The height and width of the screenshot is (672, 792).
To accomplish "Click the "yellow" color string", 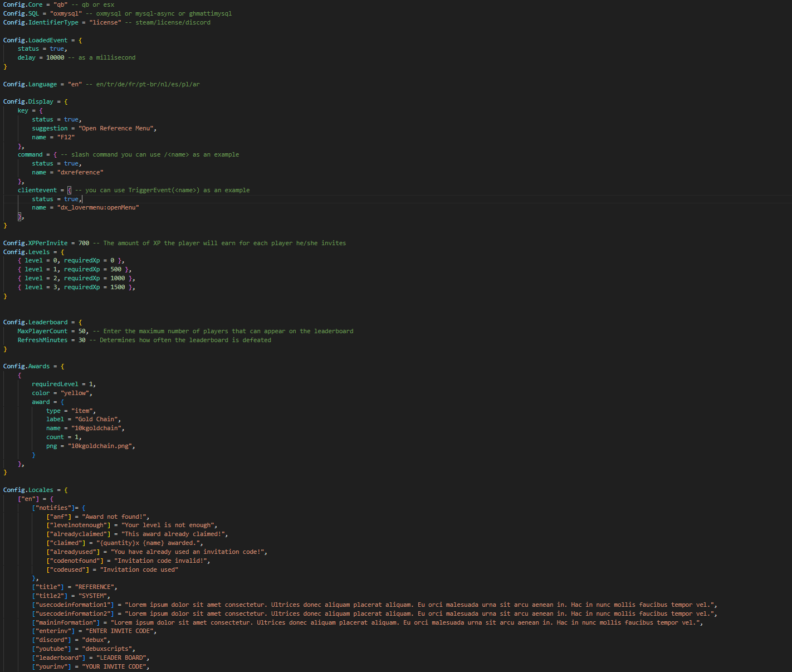I will tap(75, 393).
